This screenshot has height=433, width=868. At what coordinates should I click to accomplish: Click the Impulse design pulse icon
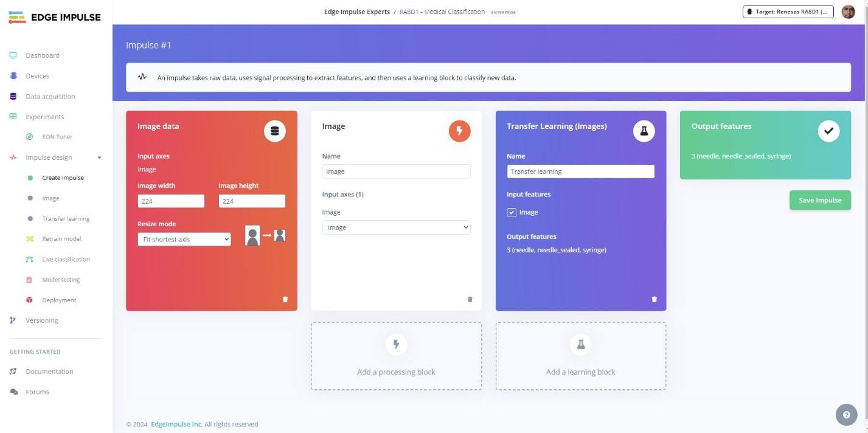pyautogui.click(x=13, y=158)
